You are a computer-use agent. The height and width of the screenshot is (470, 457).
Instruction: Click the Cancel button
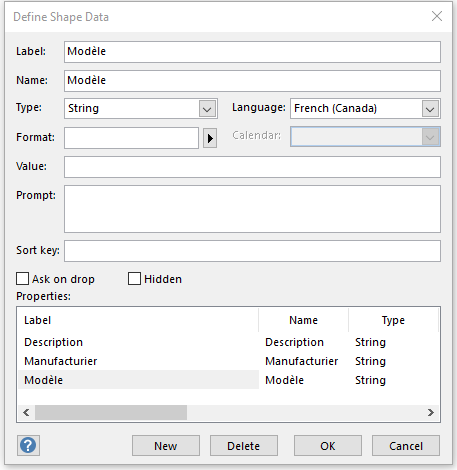[406, 446]
